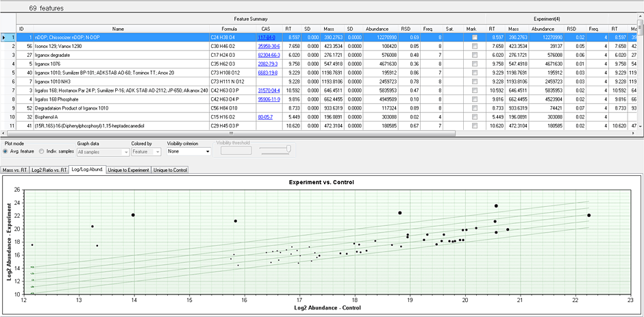Show the Unique to Experiment tab
644x317 pixels.
[x=127, y=168]
